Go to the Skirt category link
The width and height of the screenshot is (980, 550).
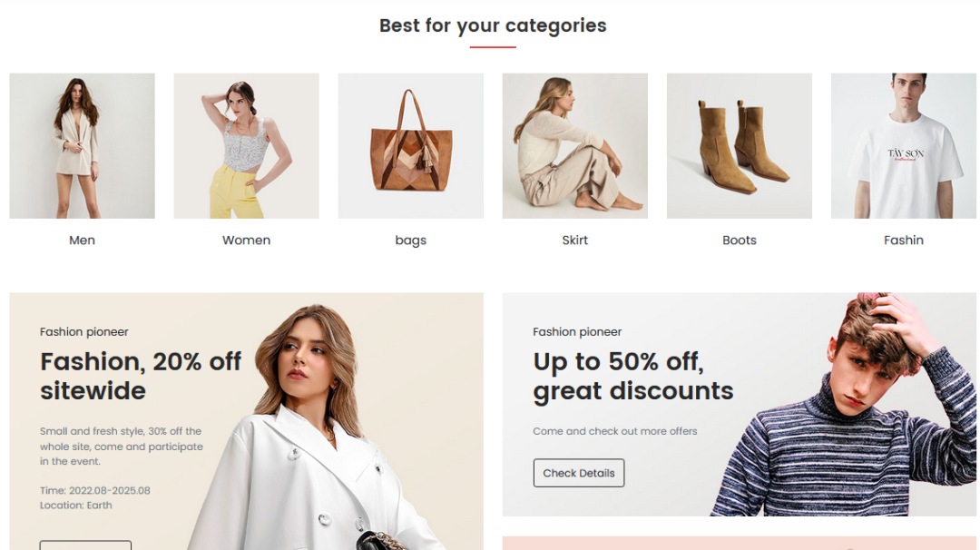click(575, 240)
